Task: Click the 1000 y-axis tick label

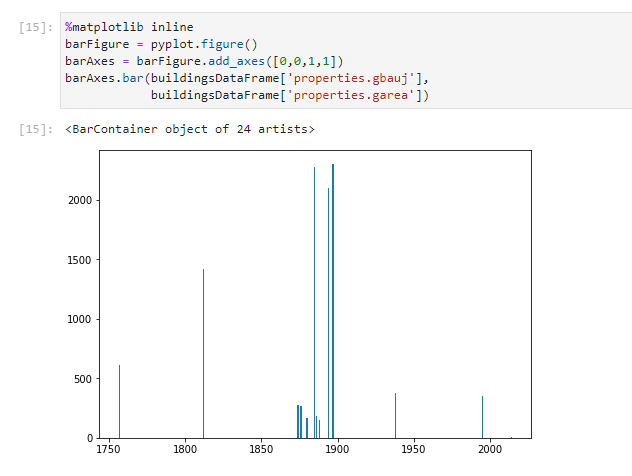Action: (x=79, y=319)
